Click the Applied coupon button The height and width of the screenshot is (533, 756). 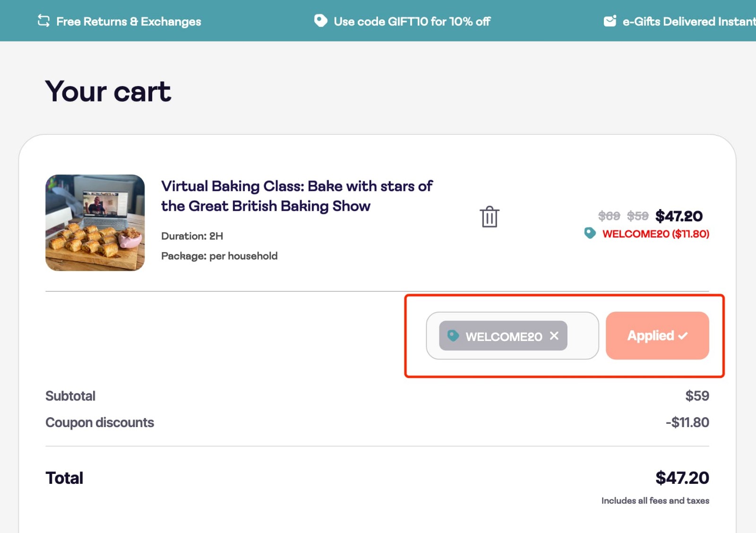[657, 336]
